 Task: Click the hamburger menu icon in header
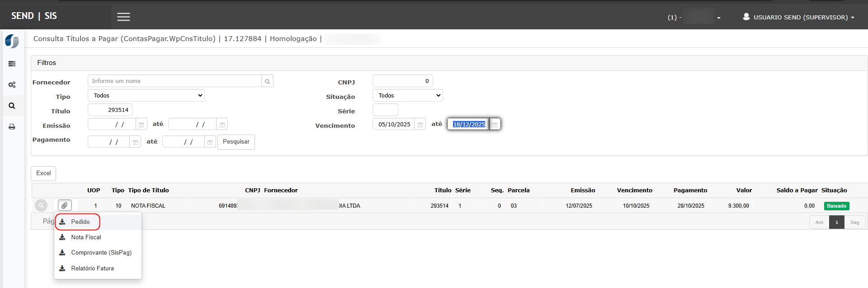pos(123,17)
